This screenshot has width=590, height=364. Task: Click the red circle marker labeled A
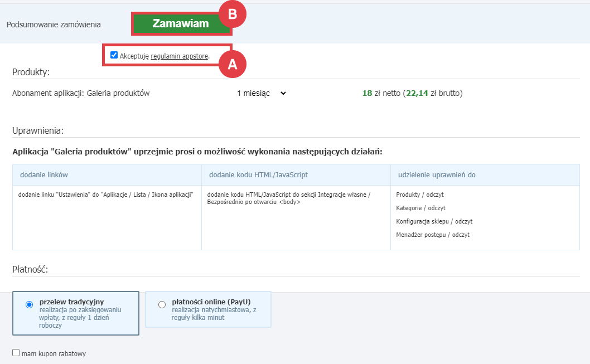[233, 65]
